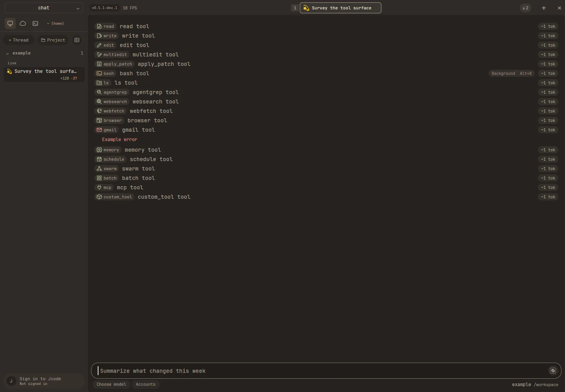This screenshot has width=565, height=392.
Task: Click the edit tool badge
Action: click(x=105, y=45)
